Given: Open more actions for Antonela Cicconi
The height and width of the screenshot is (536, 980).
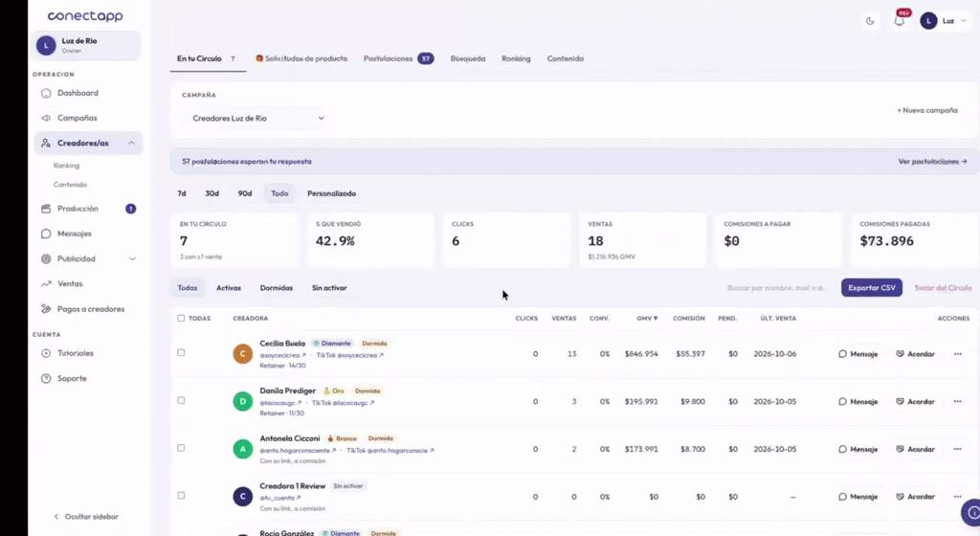Looking at the screenshot, I should (957, 449).
